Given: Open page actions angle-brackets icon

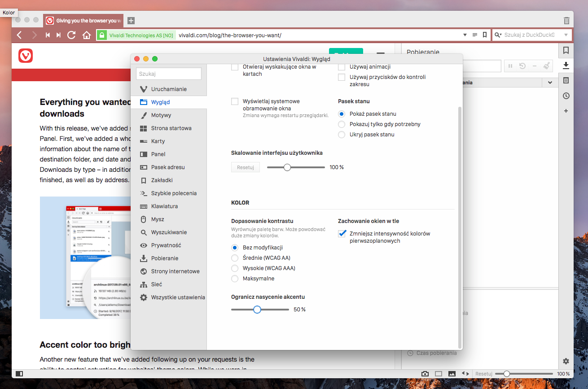Looking at the screenshot, I should point(465,374).
